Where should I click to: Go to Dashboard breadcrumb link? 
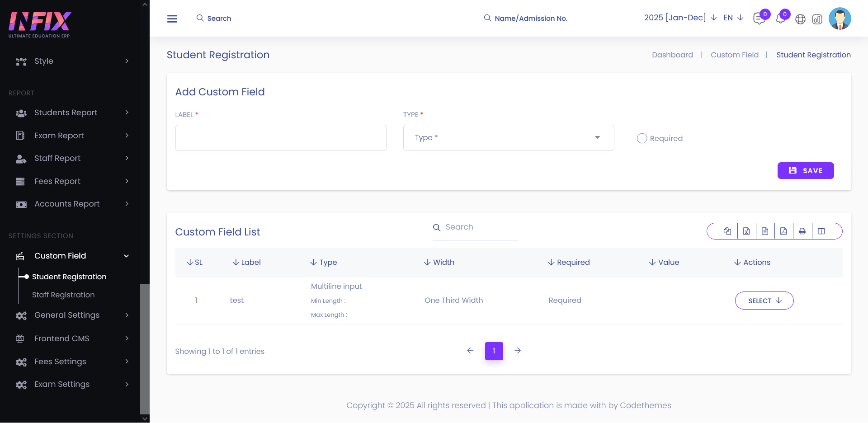coord(672,55)
